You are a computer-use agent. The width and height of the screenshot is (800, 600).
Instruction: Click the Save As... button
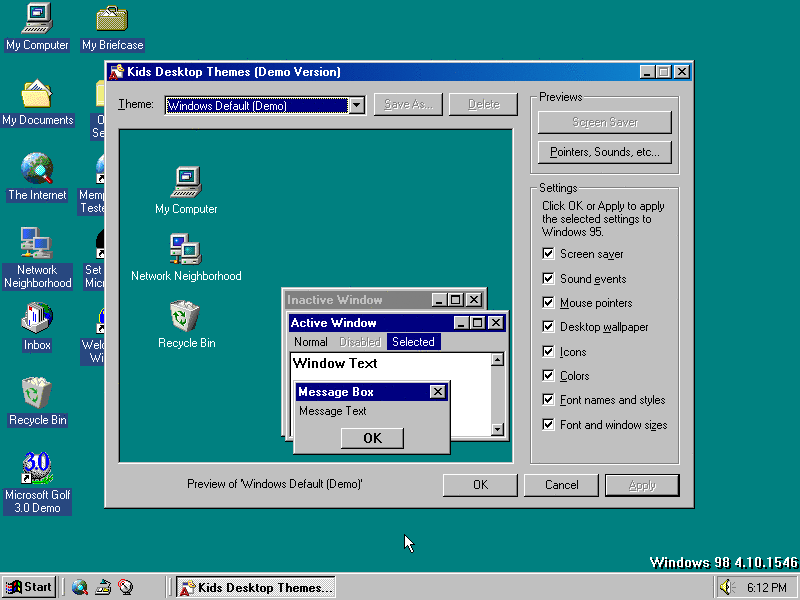point(408,104)
